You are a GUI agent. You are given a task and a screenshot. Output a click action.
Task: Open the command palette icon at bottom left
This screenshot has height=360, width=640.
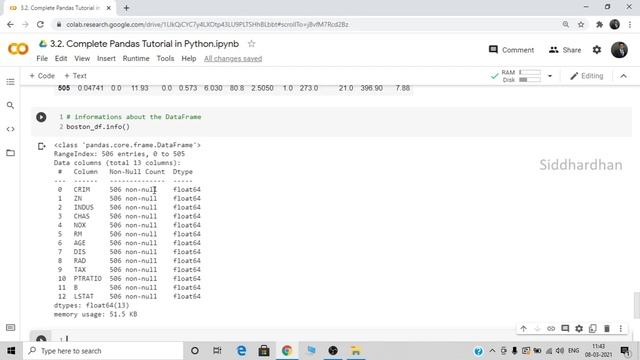pyautogui.click(x=11, y=327)
